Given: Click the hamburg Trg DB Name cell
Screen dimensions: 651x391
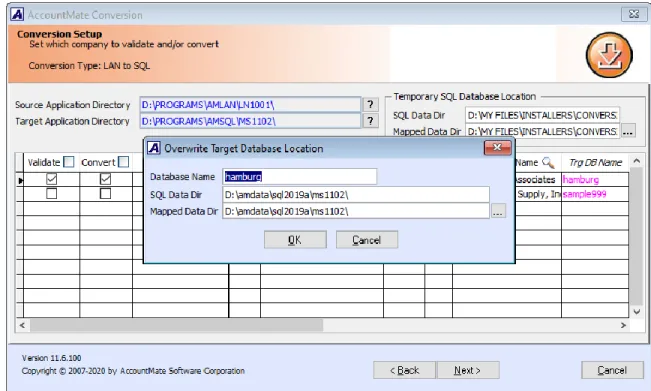Looking at the screenshot, I should coord(595,179).
